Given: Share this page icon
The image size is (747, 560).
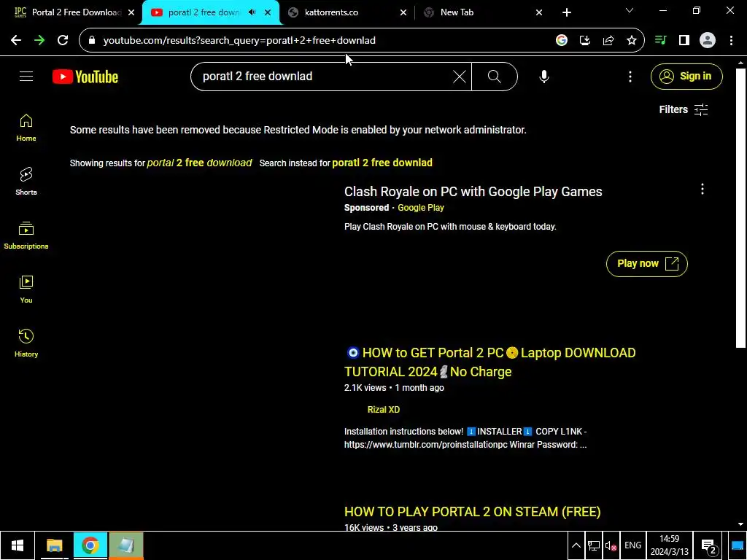Looking at the screenshot, I should (608, 41).
